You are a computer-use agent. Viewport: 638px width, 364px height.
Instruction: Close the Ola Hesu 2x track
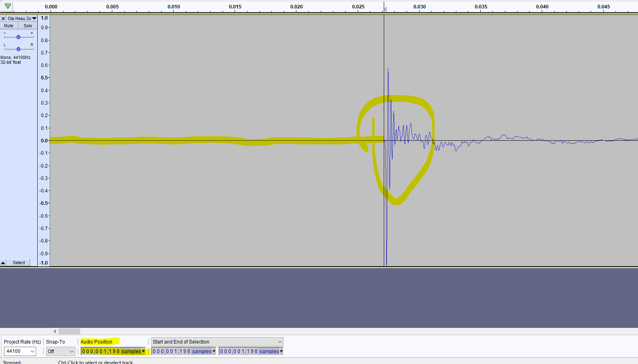tap(3, 18)
